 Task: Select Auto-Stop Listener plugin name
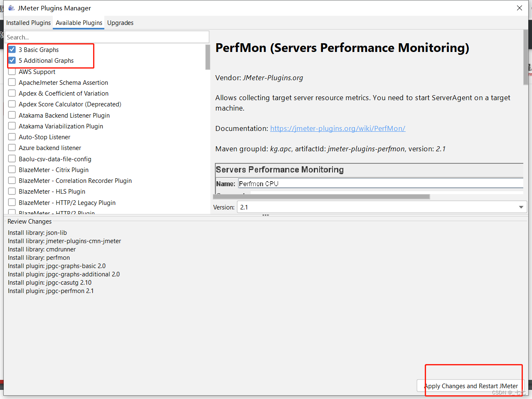44,137
